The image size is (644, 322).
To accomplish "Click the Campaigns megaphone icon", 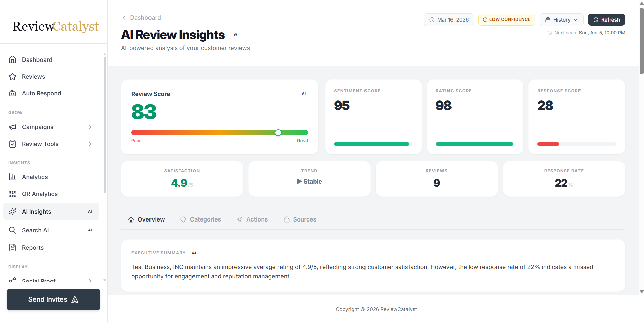I will (x=12, y=127).
